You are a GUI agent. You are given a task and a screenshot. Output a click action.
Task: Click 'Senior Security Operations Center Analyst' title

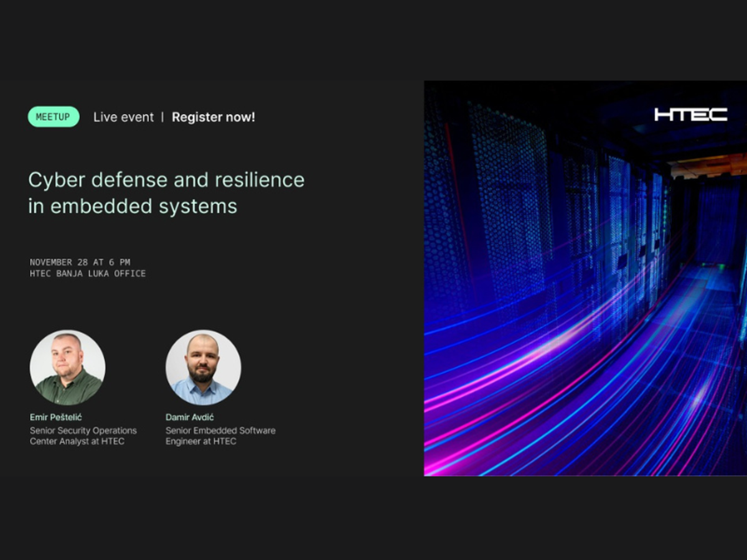tap(83, 436)
